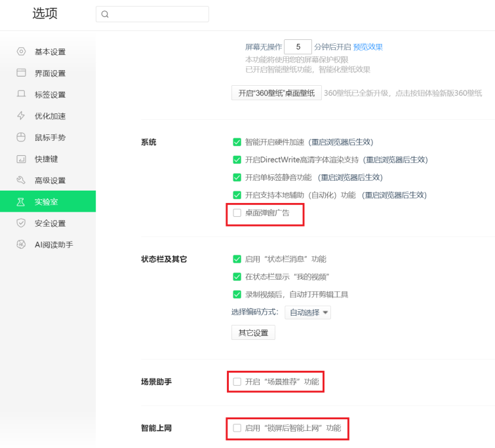
Task: Select 鼠标手势 in sidebar
Action: point(48,138)
